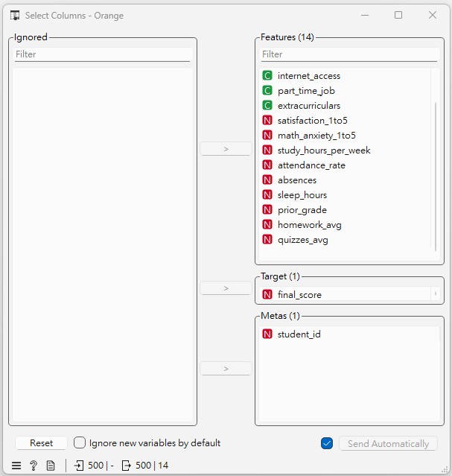Click the categorical icon beside internet_access

click(x=267, y=76)
